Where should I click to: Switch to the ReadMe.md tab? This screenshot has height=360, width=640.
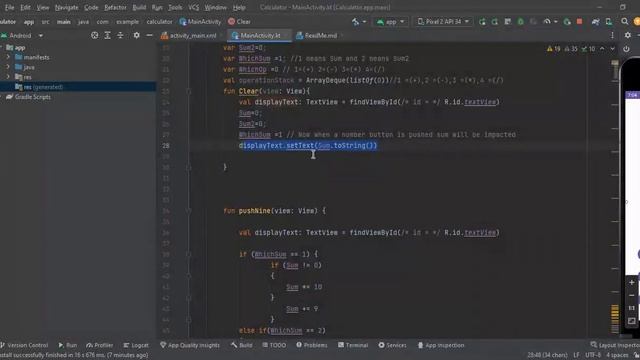(x=318, y=36)
